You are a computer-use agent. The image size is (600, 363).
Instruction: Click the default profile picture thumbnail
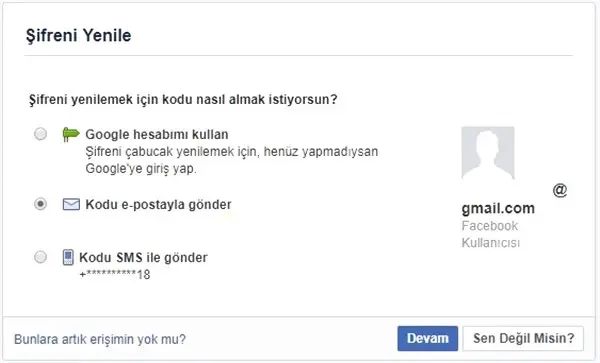coord(488,153)
